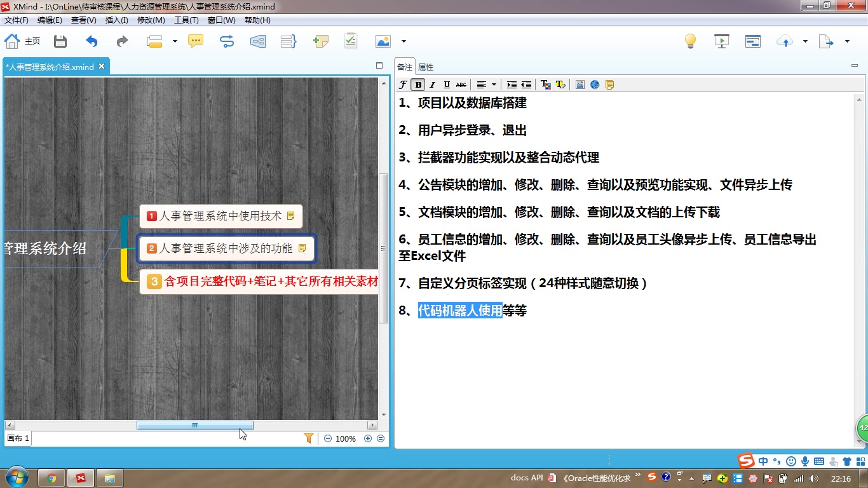Viewport: 868px width, 488px height.
Task: Launch Google Chrome from the taskbar
Action: click(x=50, y=477)
